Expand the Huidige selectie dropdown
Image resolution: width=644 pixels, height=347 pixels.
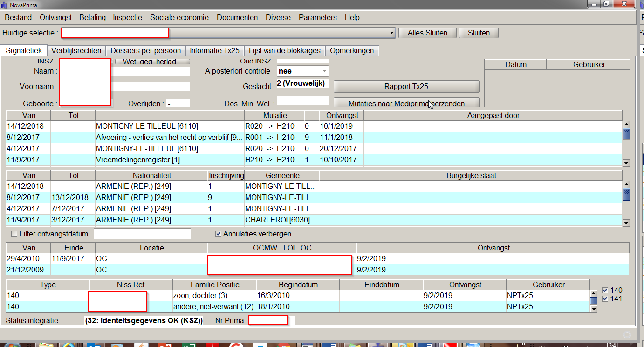[392, 33]
